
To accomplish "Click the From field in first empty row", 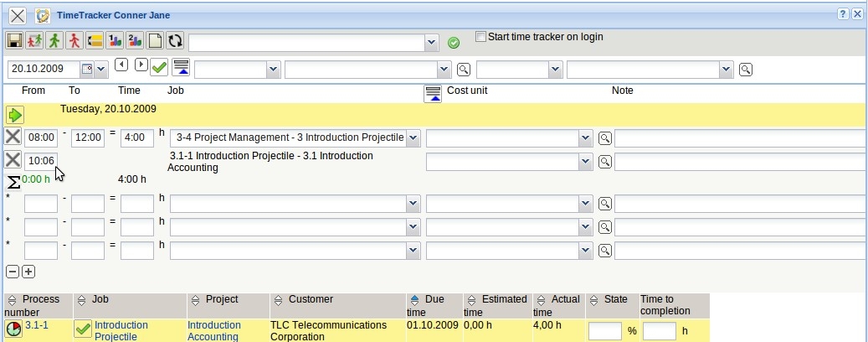I will pyautogui.click(x=41, y=204).
